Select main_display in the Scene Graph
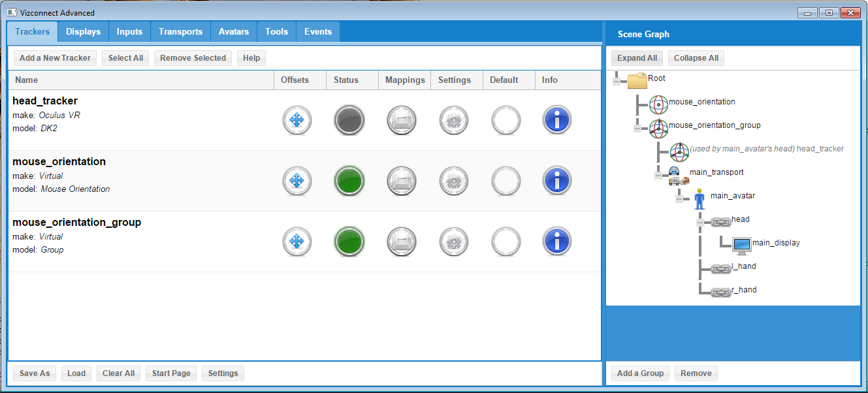Viewport: 868px width, 393px height. [x=775, y=243]
